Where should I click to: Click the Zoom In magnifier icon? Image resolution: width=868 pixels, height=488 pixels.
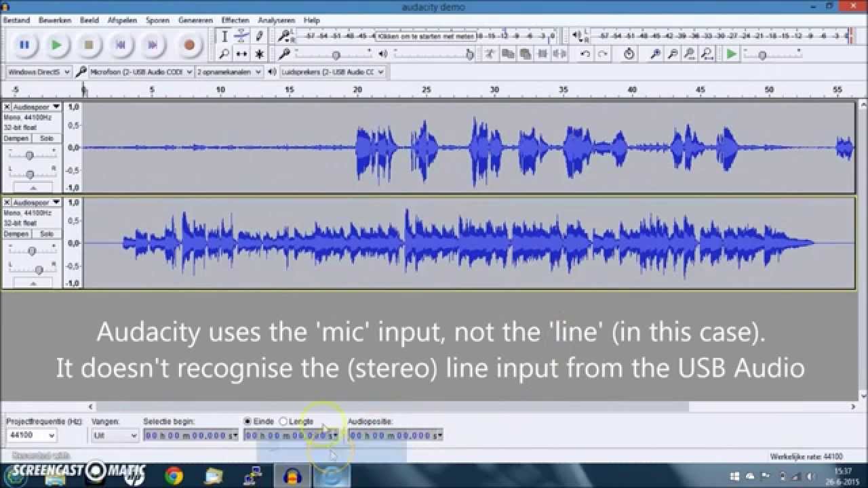pyautogui.click(x=655, y=54)
